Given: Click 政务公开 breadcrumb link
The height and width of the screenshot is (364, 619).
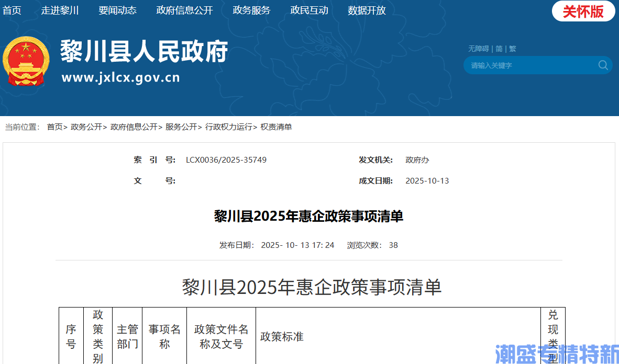Looking at the screenshot, I should tap(86, 127).
